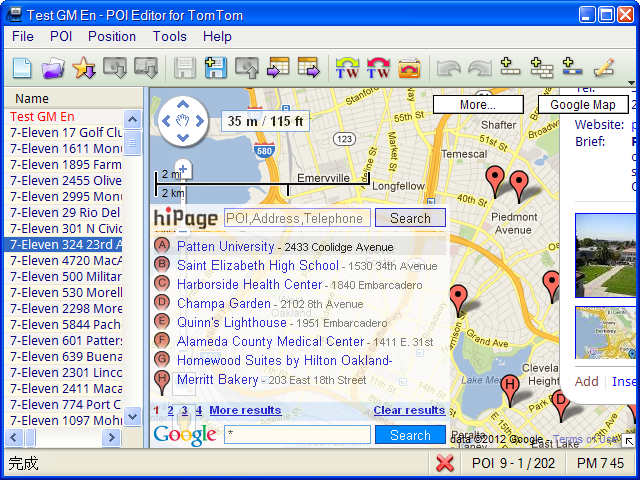640x480 pixels.
Task: Click the hiPage Search button
Action: (x=410, y=218)
